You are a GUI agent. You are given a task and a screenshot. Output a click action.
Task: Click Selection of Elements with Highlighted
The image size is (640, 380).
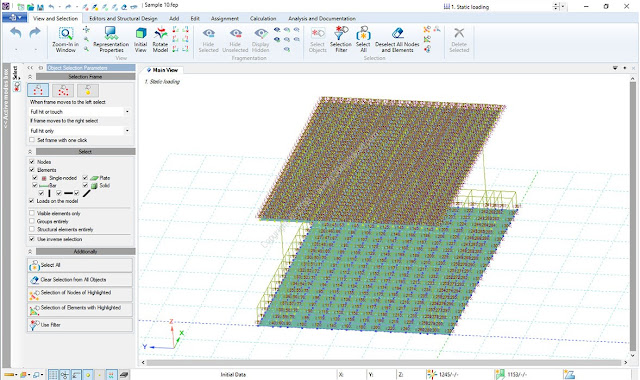(80, 309)
